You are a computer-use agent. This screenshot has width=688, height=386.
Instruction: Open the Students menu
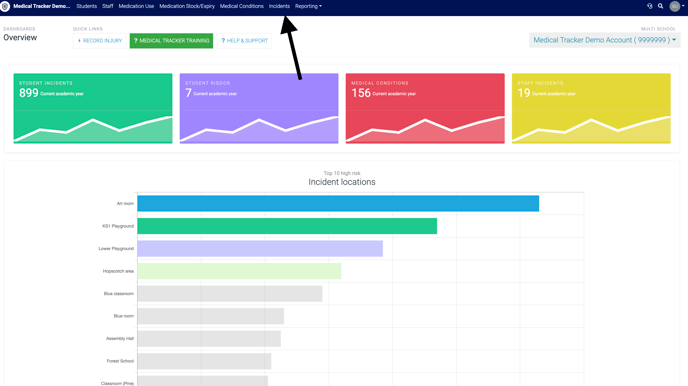[86, 6]
